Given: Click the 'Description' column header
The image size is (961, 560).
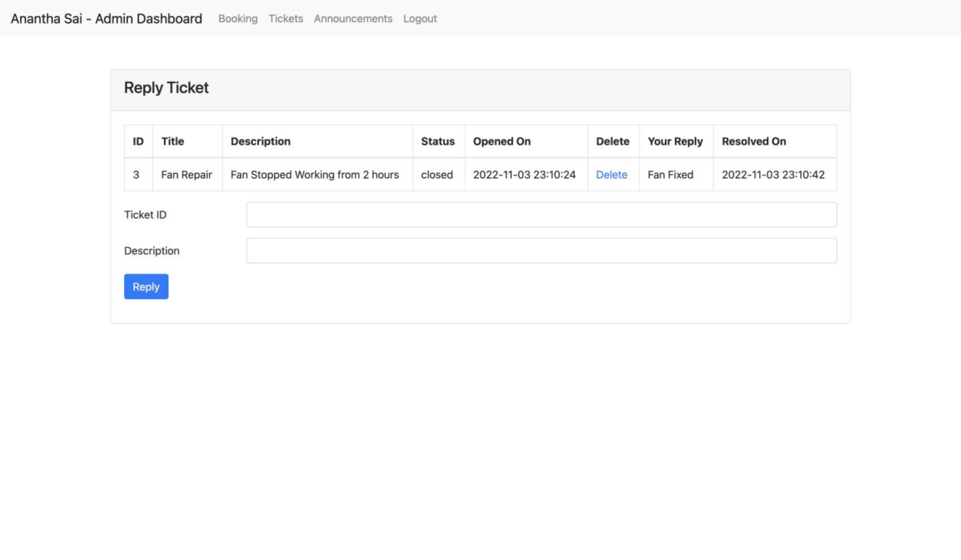Looking at the screenshot, I should point(317,142).
